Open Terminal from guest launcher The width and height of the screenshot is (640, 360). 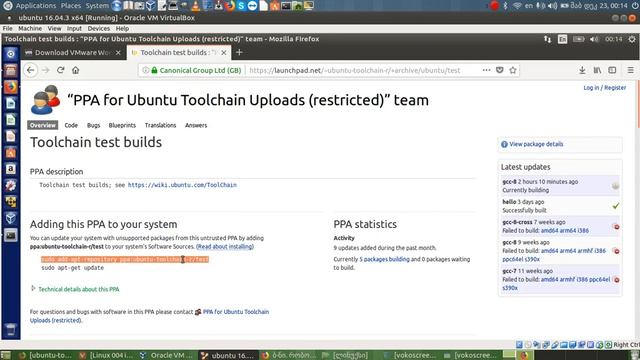11,235
